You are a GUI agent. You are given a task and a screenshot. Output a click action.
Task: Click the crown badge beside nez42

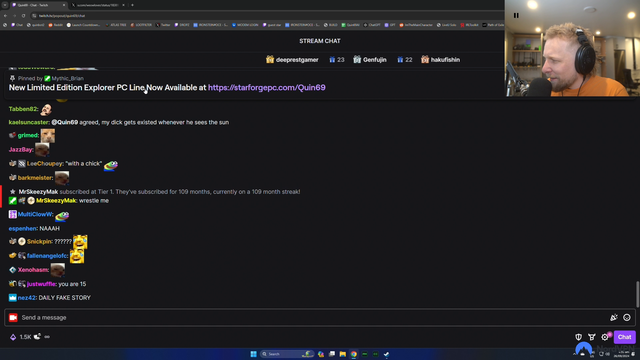click(13, 298)
